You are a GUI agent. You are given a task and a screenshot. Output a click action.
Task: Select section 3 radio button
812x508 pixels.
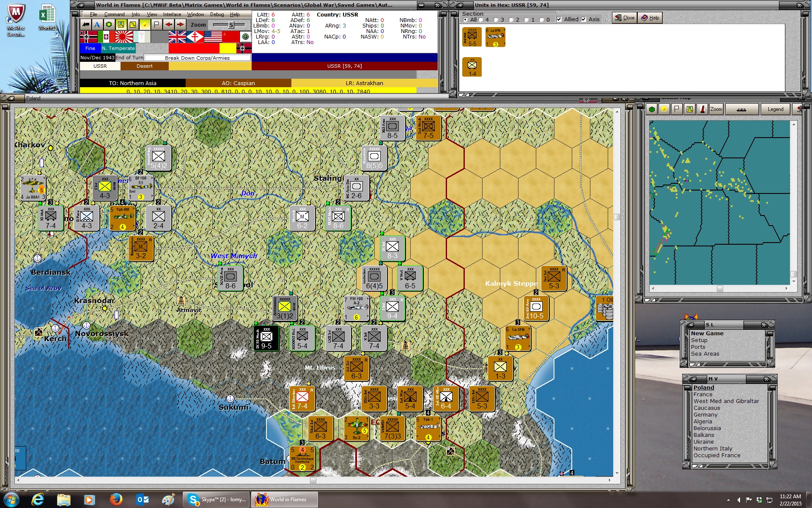coord(496,19)
